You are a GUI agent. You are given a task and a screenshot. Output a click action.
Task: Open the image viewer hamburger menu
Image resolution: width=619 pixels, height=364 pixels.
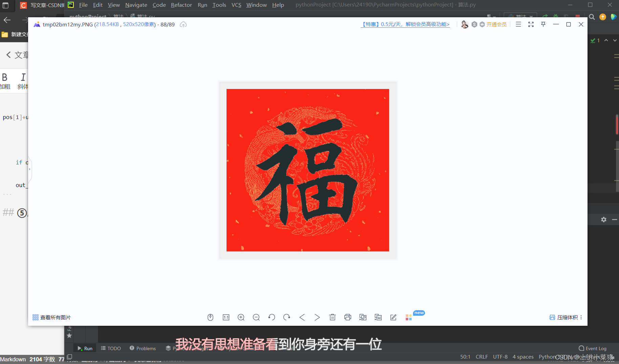point(518,24)
